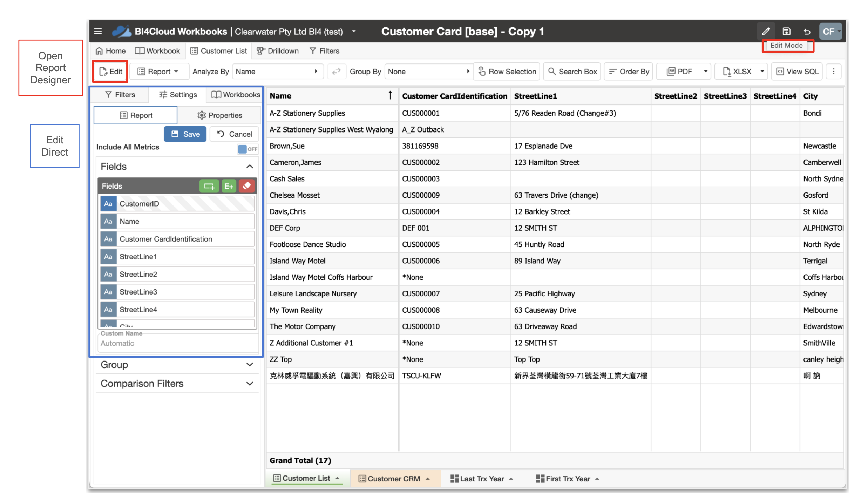Expand the Group section
The width and height of the screenshot is (868, 500).
[177, 365]
